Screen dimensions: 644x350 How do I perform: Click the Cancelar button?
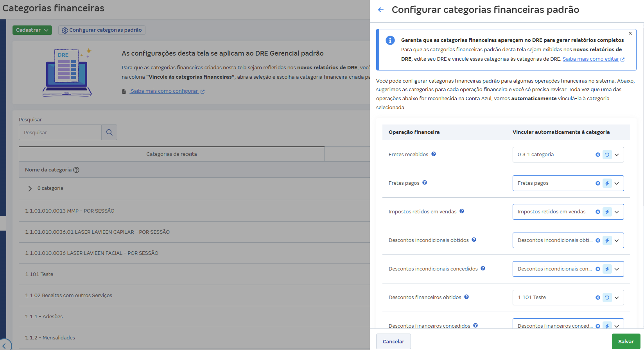[393, 341]
